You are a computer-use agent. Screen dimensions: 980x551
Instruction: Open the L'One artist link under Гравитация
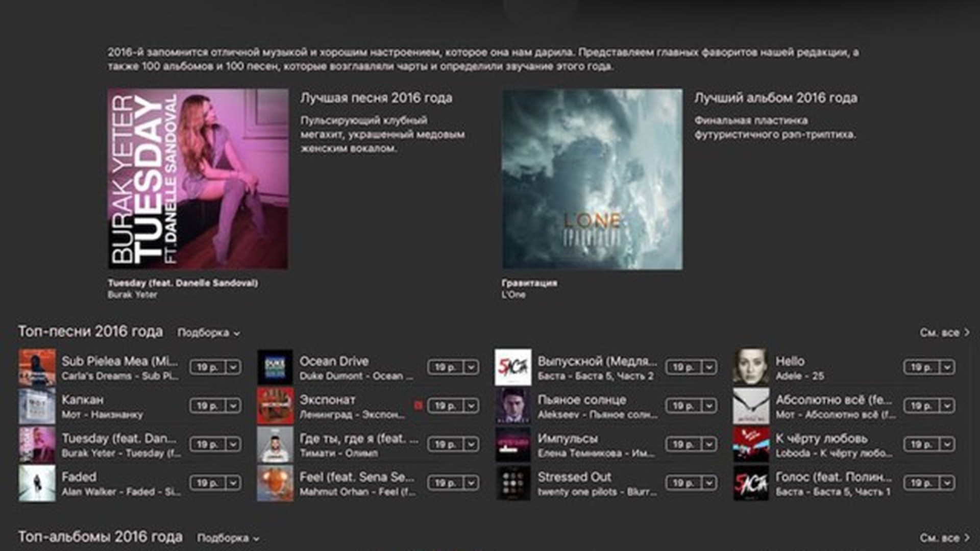pos(513,294)
